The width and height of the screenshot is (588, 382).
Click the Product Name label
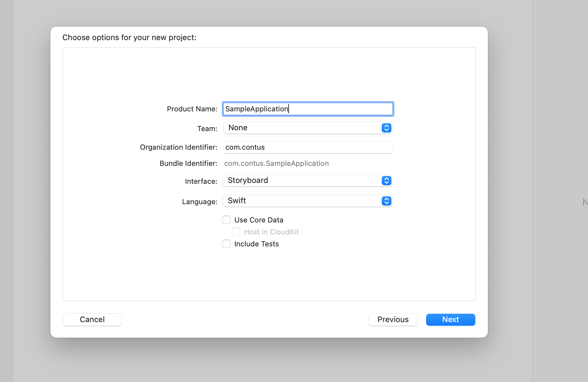click(x=192, y=109)
